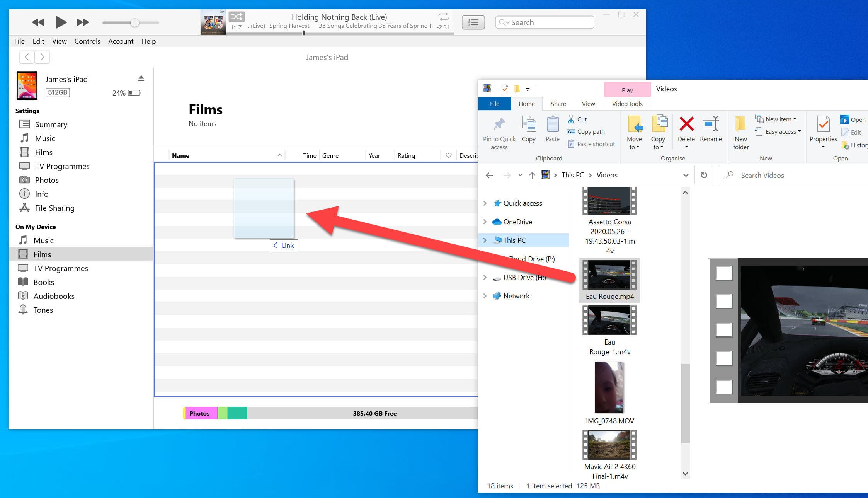Click the play button in iTunes
Viewport: 868px width, 498px height.
coord(61,22)
